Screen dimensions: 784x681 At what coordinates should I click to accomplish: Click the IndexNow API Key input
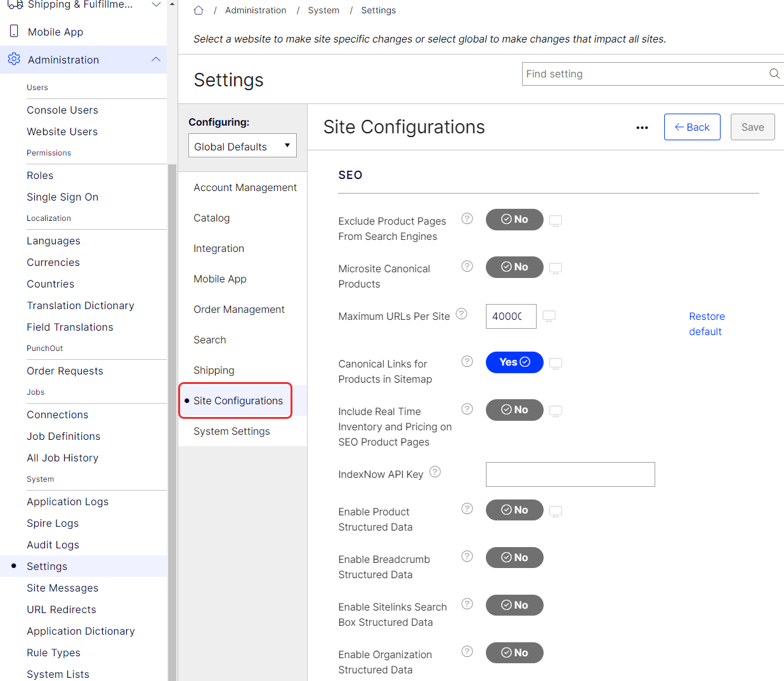point(570,474)
